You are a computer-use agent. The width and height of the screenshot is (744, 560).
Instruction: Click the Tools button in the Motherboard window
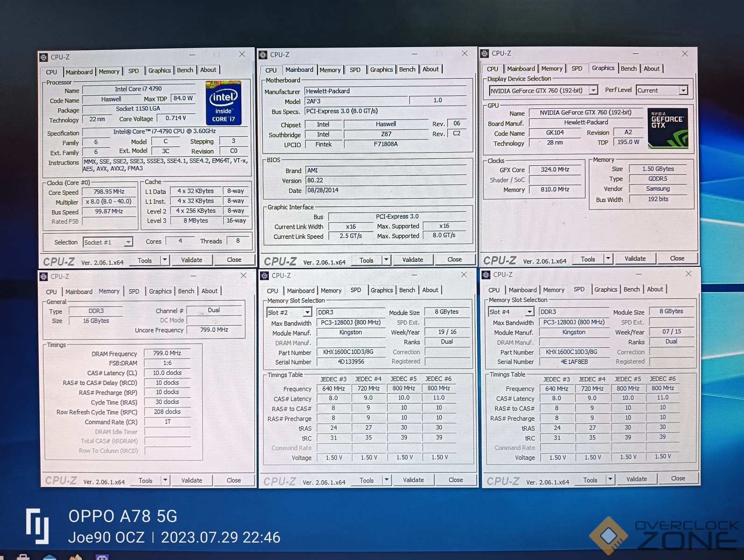[x=366, y=260]
